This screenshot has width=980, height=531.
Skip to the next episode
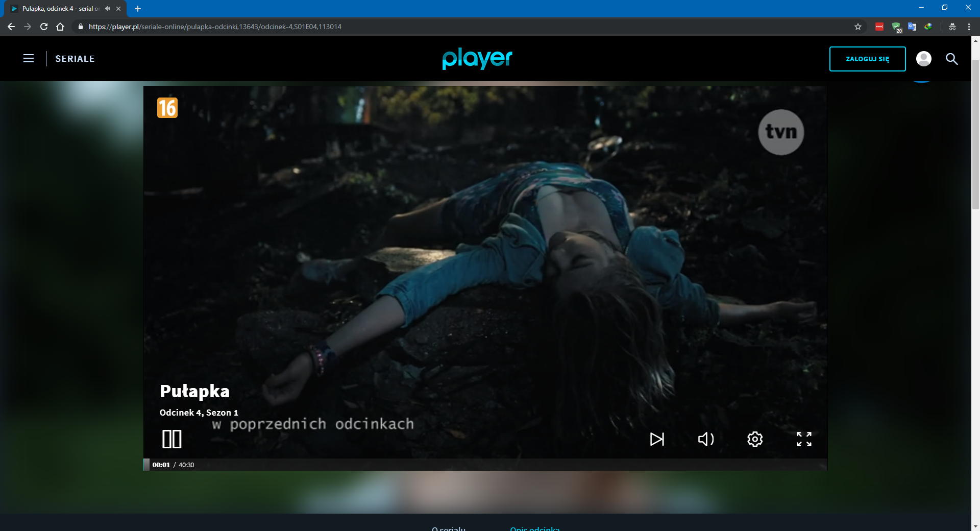click(657, 439)
